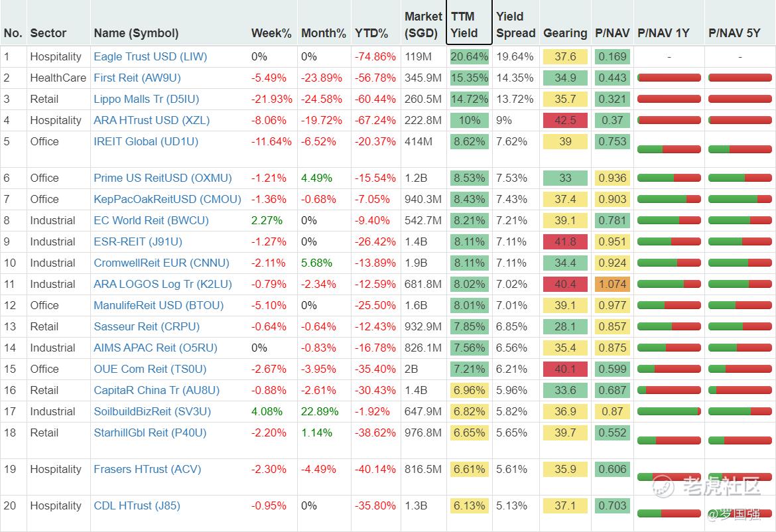Image resolution: width=776 pixels, height=532 pixels.
Task: Open StarhillGbl Reit (P40U) link
Action: tap(150, 433)
